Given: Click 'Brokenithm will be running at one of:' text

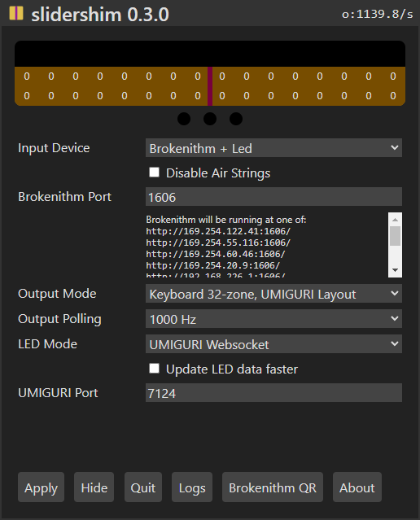Looking at the screenshot, I should pyautogui.click(x=226, y=220).
